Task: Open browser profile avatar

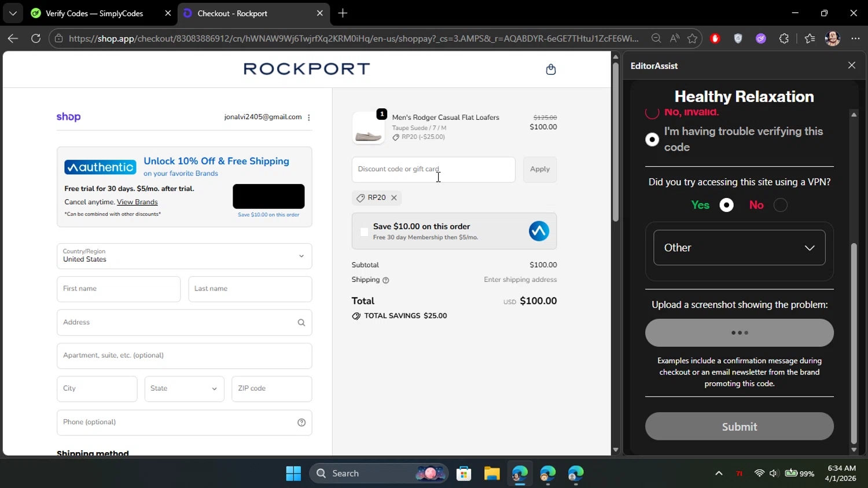Action: (833, 38)
